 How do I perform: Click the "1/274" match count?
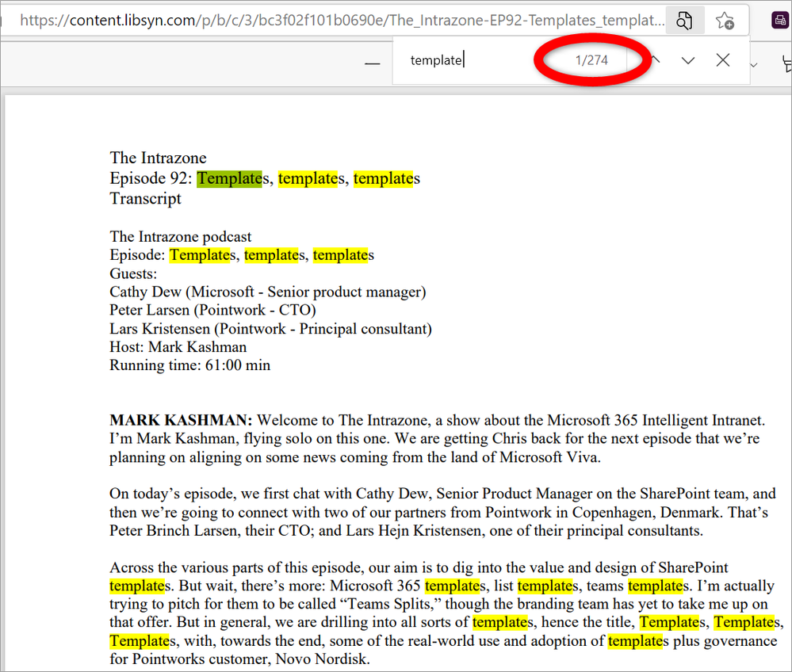(x=591, y=60)
